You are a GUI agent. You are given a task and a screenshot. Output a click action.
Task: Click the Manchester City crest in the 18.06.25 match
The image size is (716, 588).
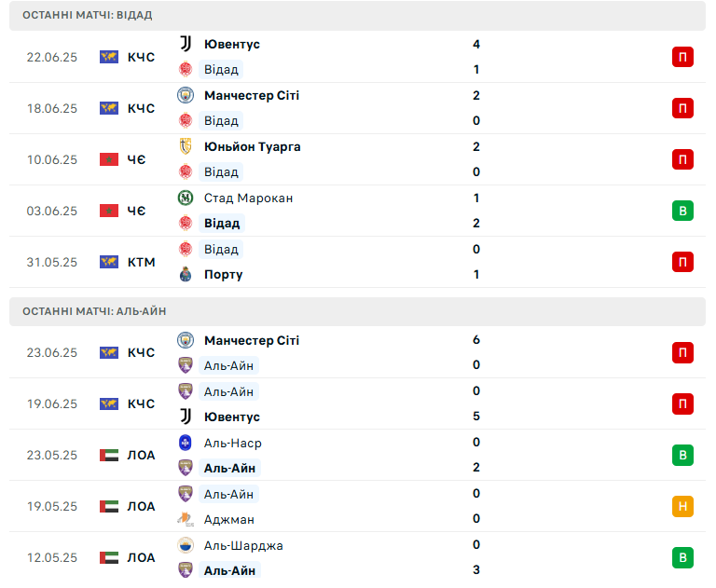coord(186,95)
